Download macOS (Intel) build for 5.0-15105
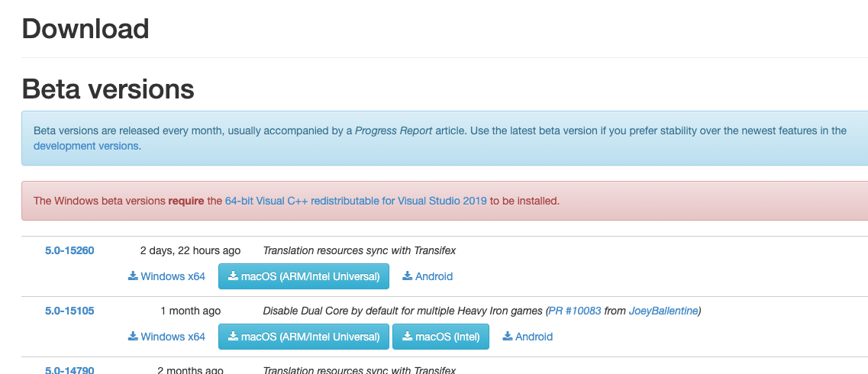This screenshot has width=868, height=374. 440,337
